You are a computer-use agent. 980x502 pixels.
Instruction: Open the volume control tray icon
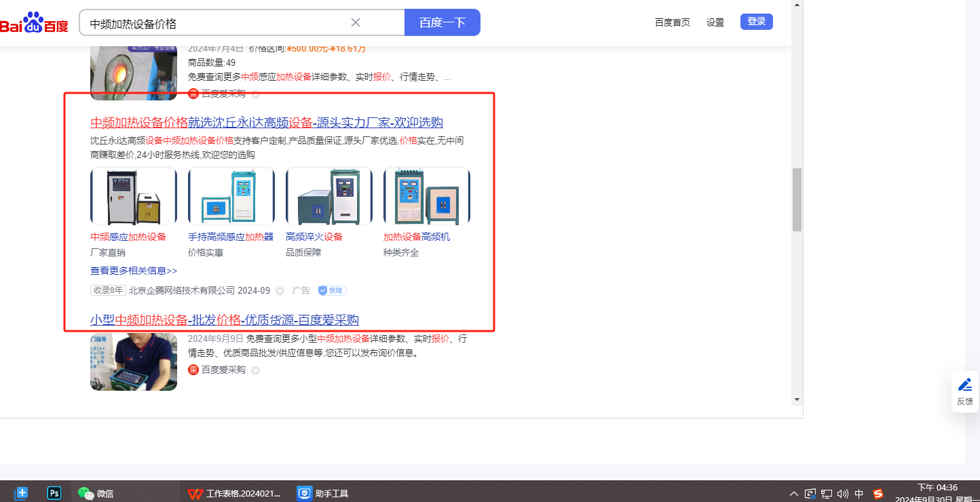(844, 494)
